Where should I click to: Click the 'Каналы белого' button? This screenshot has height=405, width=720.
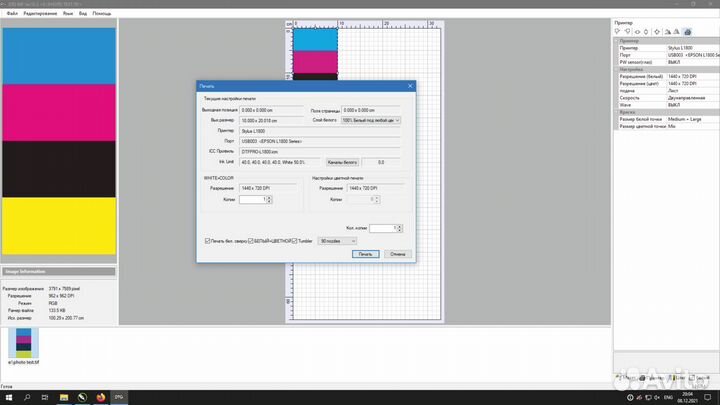point(342,163)
